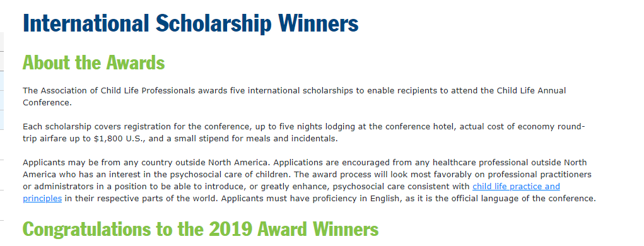The height and width of the screenshot is (246, 644).
Task: Select the About the Awards heading
Action: pyautogui.click(x=93, y=62)
